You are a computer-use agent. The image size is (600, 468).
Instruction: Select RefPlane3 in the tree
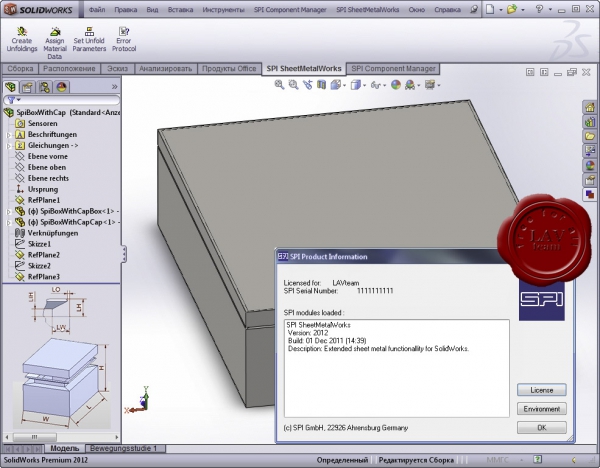pos(44,277)
